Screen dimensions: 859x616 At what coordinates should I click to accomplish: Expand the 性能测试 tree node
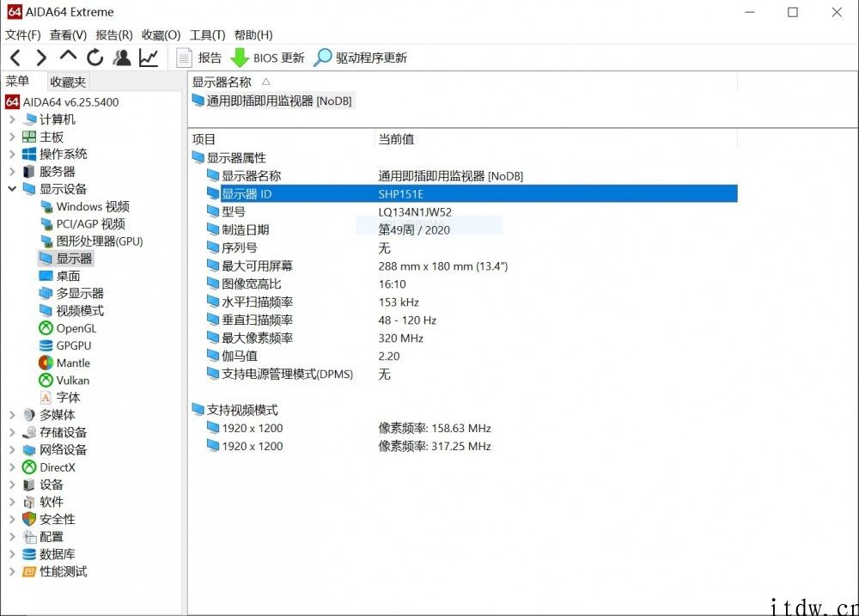point(12,571)
